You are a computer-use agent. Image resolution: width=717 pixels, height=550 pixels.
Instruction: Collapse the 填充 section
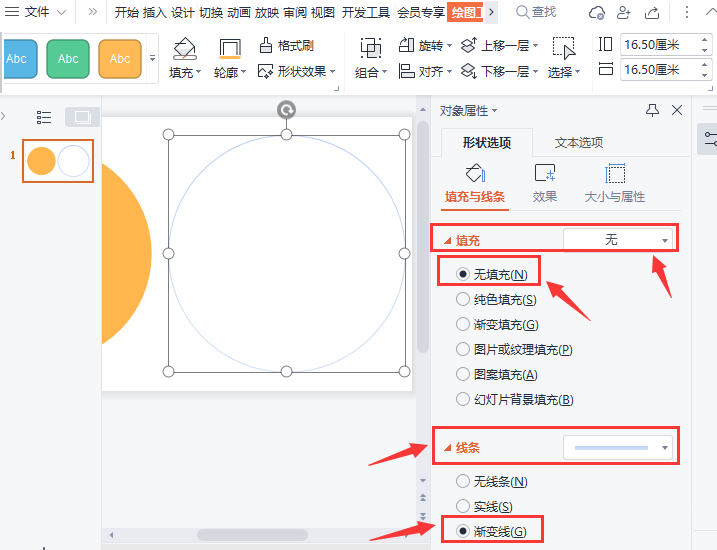448,240
